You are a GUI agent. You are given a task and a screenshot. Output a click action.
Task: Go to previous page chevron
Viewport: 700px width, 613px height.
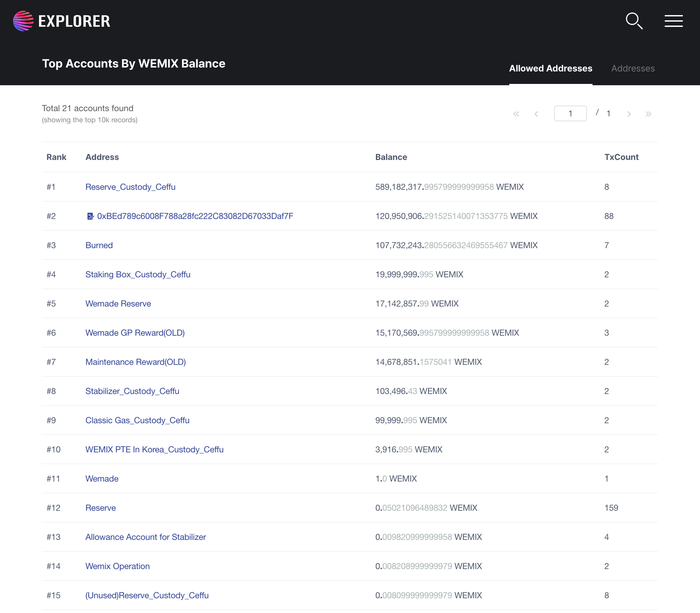coord(536,114)
